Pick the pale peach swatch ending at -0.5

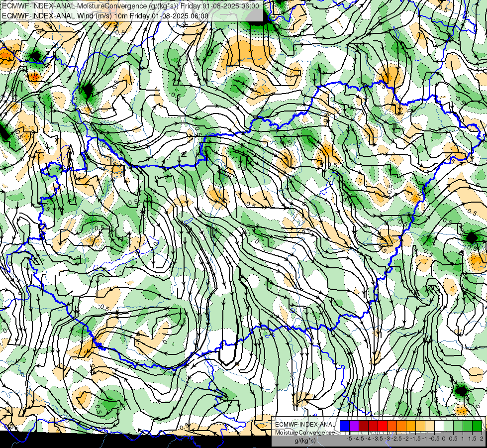click(429, 426)
